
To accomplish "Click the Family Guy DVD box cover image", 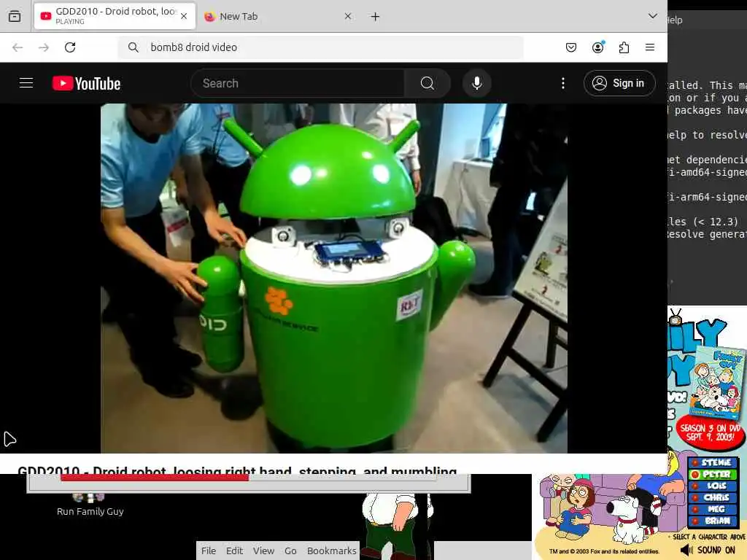I will [x=717, y=384].
